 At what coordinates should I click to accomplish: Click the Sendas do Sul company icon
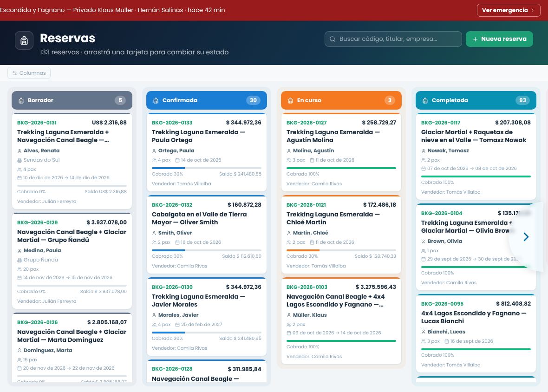pos(20,160)
